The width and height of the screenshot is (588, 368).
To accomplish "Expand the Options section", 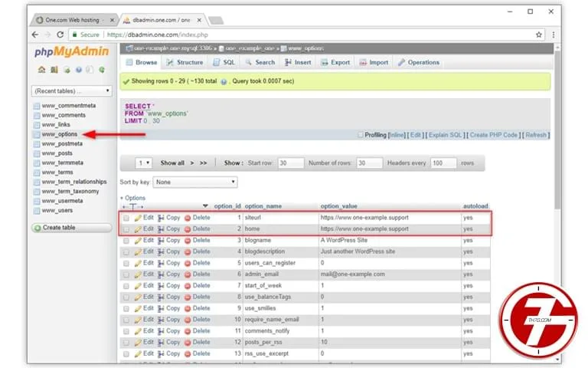I will click(132, 198).
